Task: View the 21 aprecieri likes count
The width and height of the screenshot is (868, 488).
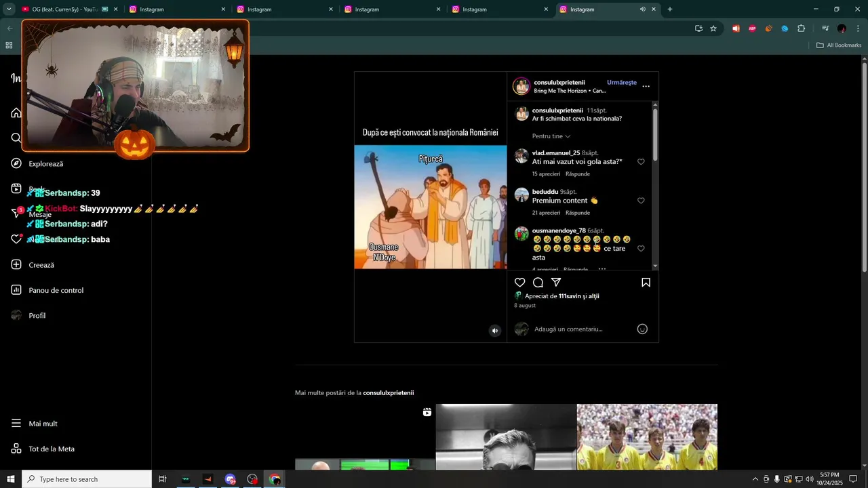Action: click(546, 213)
